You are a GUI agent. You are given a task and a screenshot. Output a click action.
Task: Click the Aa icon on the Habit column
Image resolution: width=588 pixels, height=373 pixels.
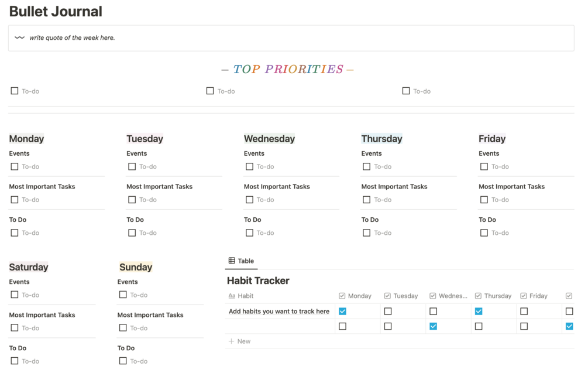(233, 296)
